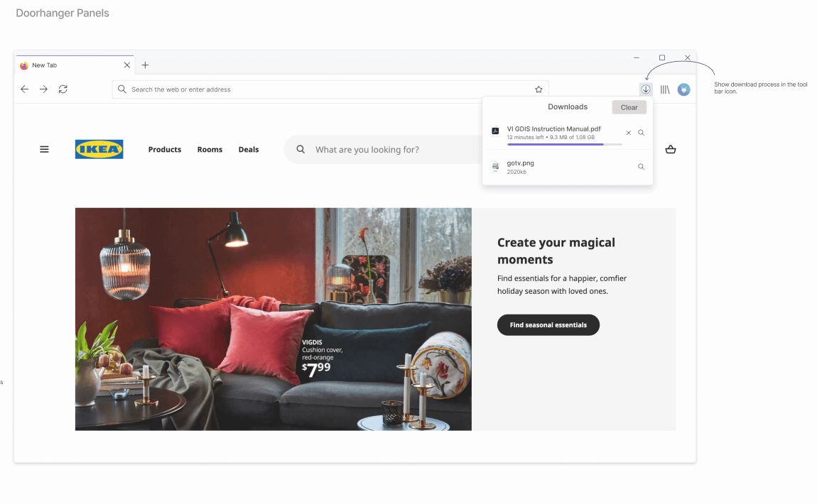Screen dimensions: 817x504
Task: Open IKEA hamburger menu
Action: point(44,150)
